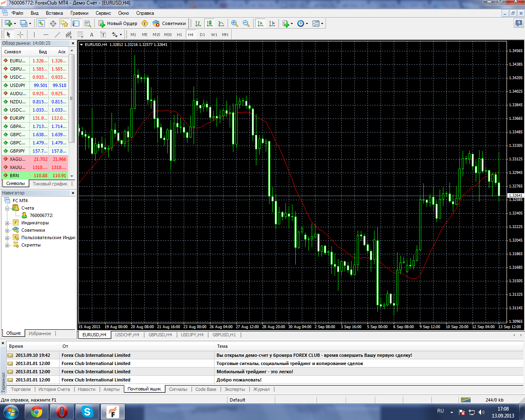Image resolution: width=525 pixels, height=420 pixels.
Task: Switch to USDCHF,H4 chart tab
Action: coord(127,335)
